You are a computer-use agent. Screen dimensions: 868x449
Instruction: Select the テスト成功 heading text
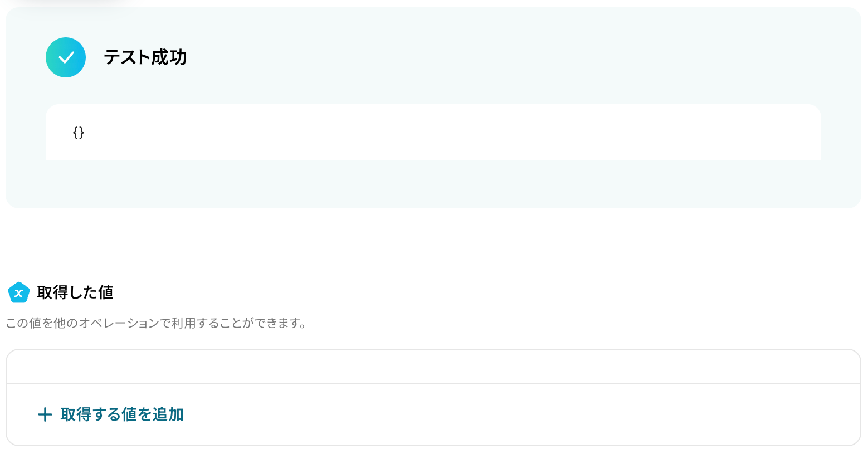[x=145, y=57]
